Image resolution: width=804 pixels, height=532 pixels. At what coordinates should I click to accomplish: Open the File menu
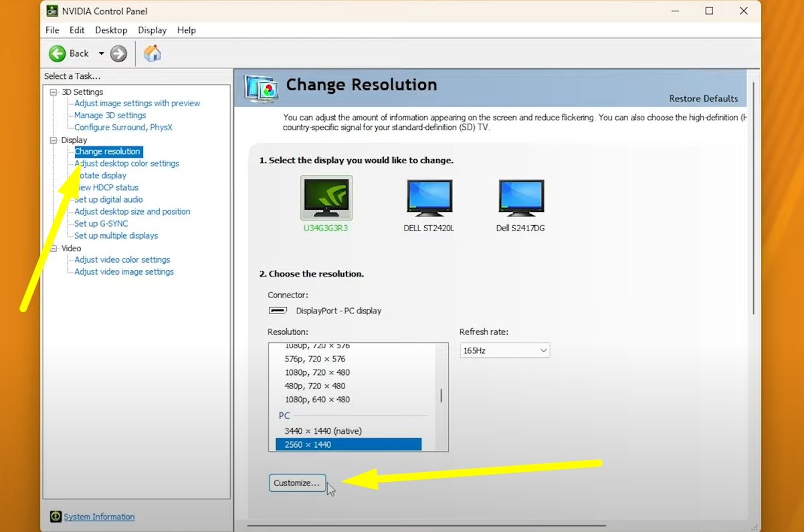click(x=52, y=30)
